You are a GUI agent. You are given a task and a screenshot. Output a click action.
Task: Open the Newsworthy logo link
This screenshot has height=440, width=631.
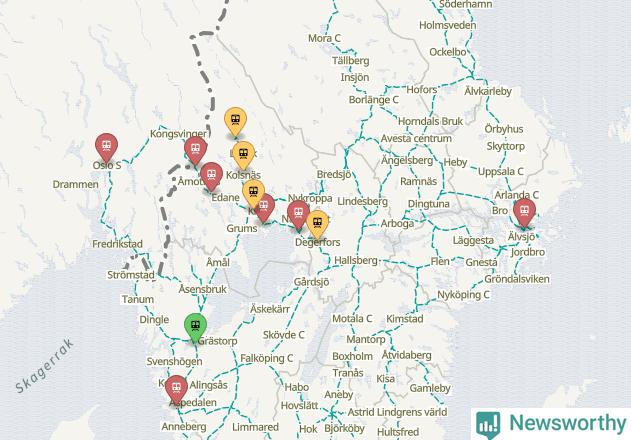(551, 424)
